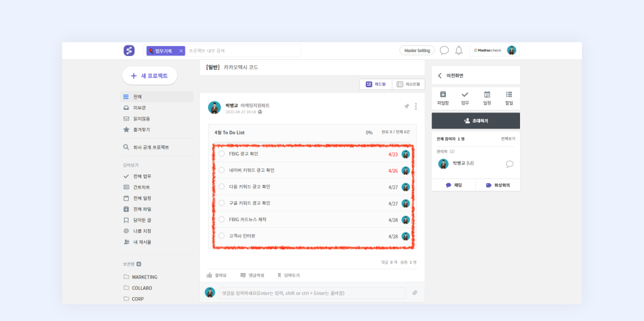
Task: Click the chat bubble icon in header
Action: (445, 51)
